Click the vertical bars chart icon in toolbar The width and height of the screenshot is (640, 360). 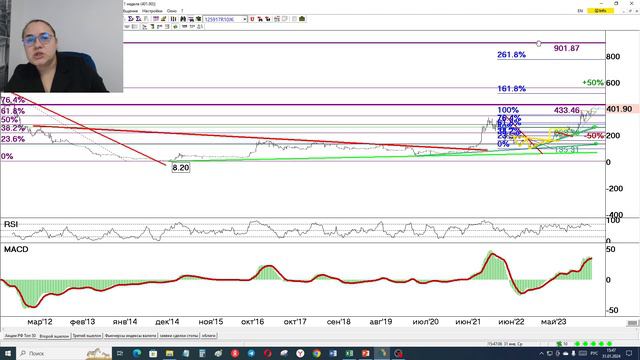click(173, 19)
